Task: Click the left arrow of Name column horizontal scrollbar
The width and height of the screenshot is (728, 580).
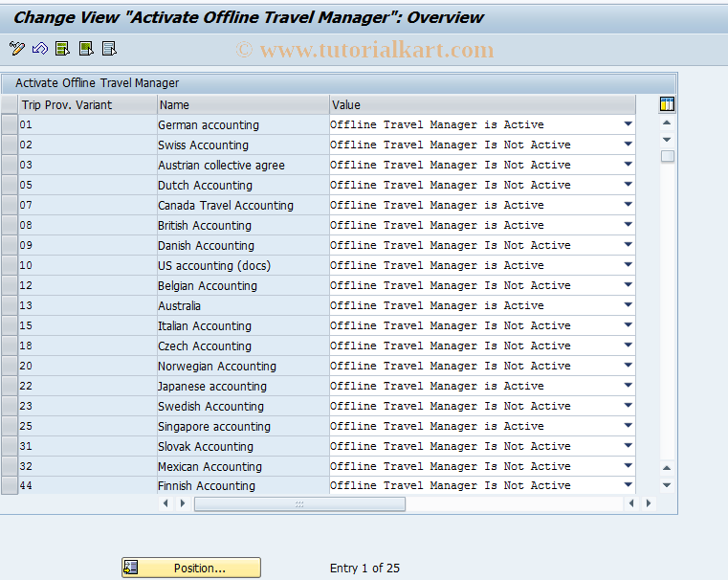Action: click(x=165, y=503)
